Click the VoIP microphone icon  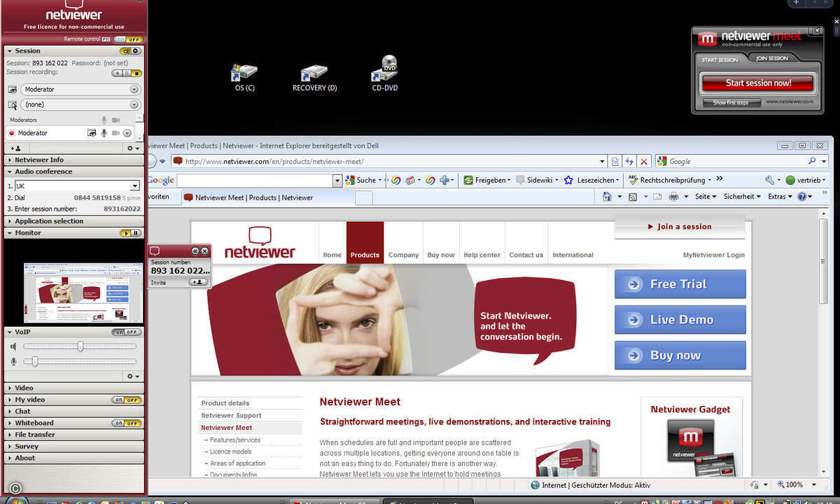pyautogui.click(x=13, y=361)
